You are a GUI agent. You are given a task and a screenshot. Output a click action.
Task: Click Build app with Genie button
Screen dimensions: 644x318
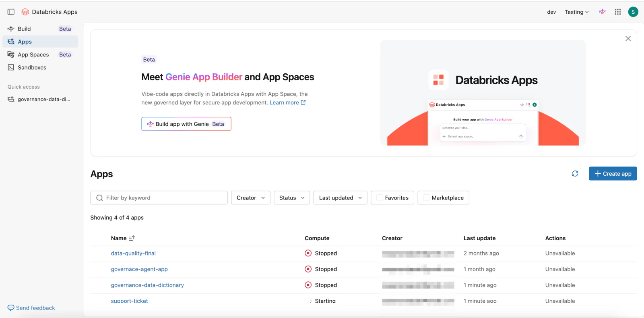click(186, 124)
